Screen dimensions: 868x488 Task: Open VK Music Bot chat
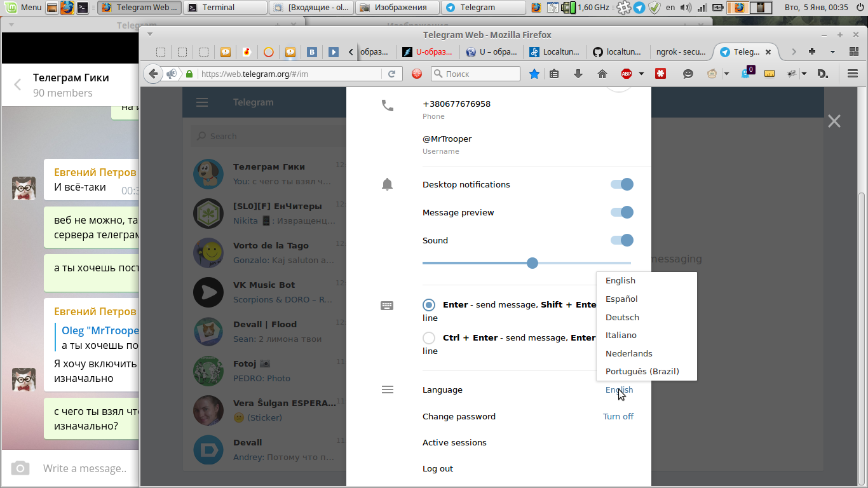click(x=269, y=292)
